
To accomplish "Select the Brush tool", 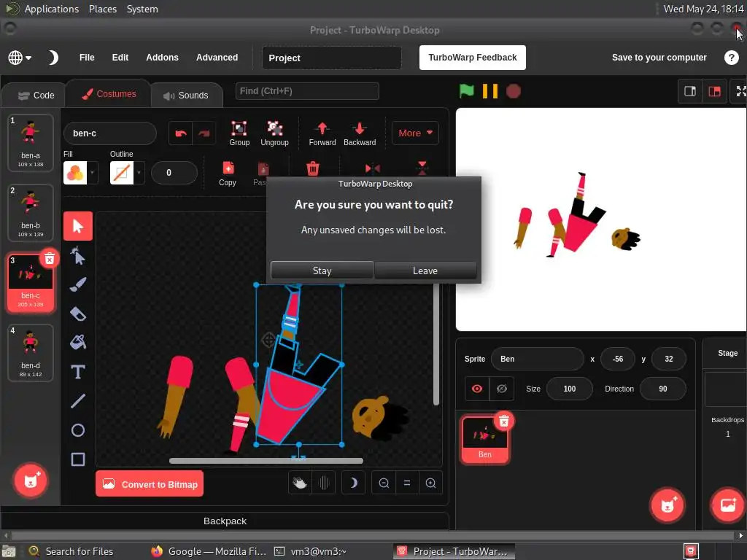I will coord(77,284).
